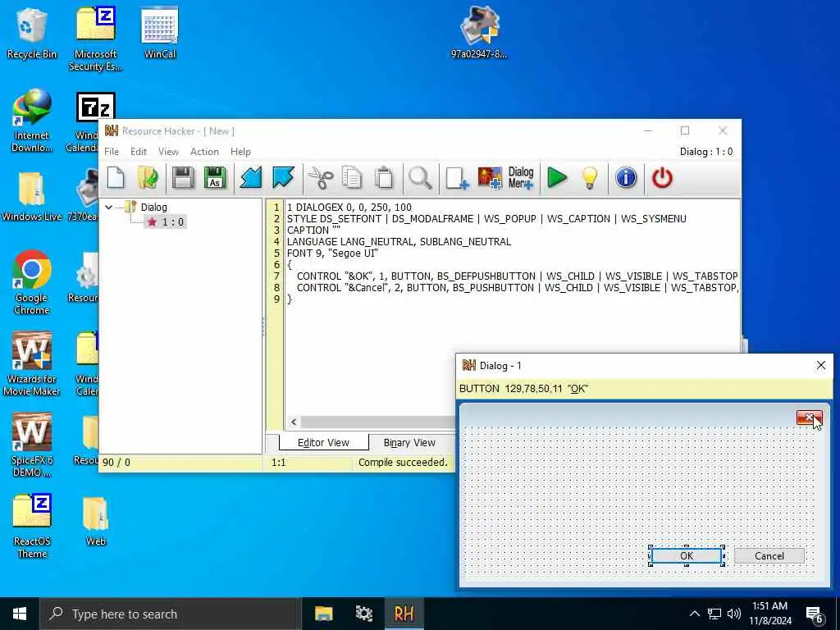Exit Resource Hacker with the red power icon

tap(662, 178)
